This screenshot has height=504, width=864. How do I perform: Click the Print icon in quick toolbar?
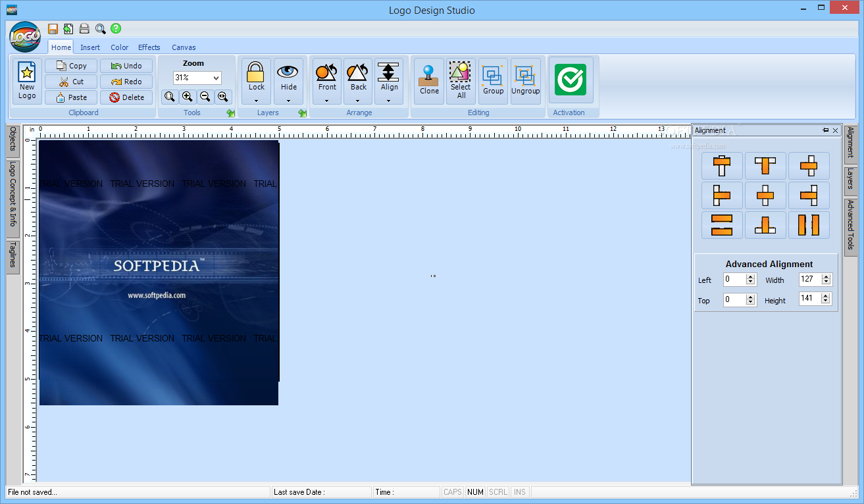(84, 28)
